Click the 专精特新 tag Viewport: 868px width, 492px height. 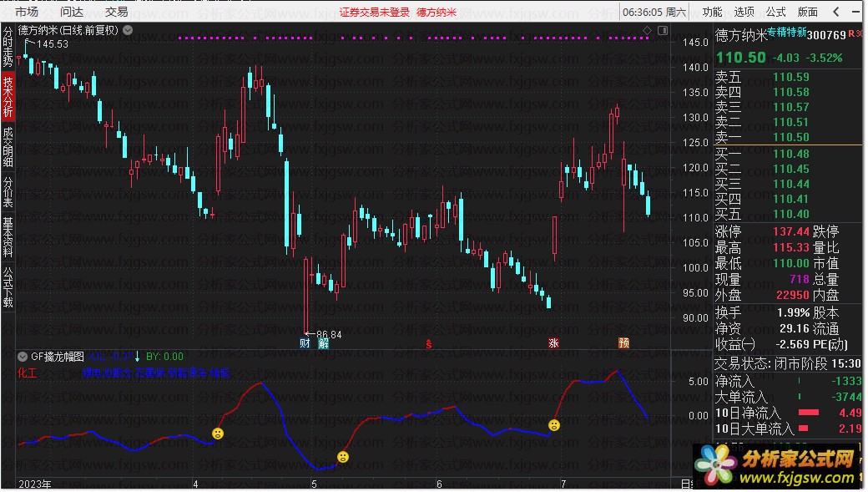pyautogui.click(x=786, y=32)
